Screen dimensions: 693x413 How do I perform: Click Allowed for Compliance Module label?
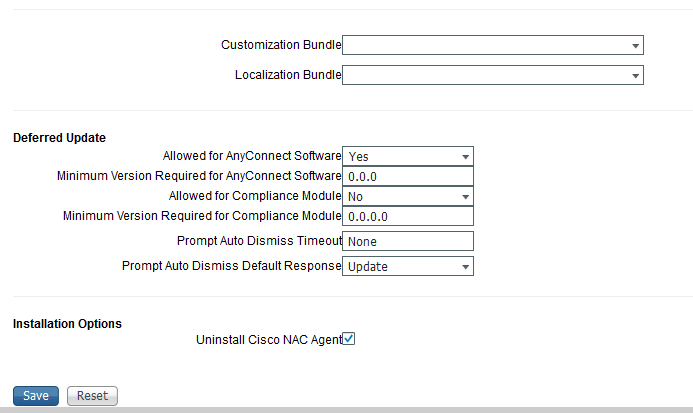click(x=254, y=196)
